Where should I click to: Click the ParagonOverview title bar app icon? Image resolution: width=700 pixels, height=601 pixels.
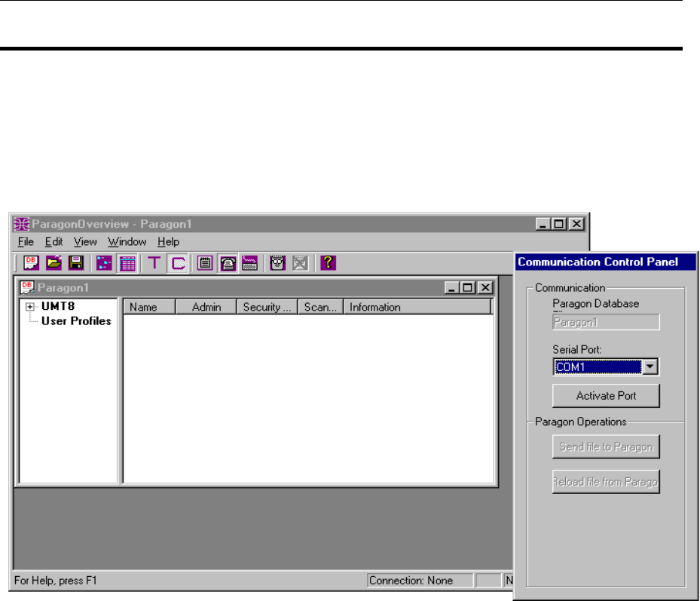[x=21, y=224]
